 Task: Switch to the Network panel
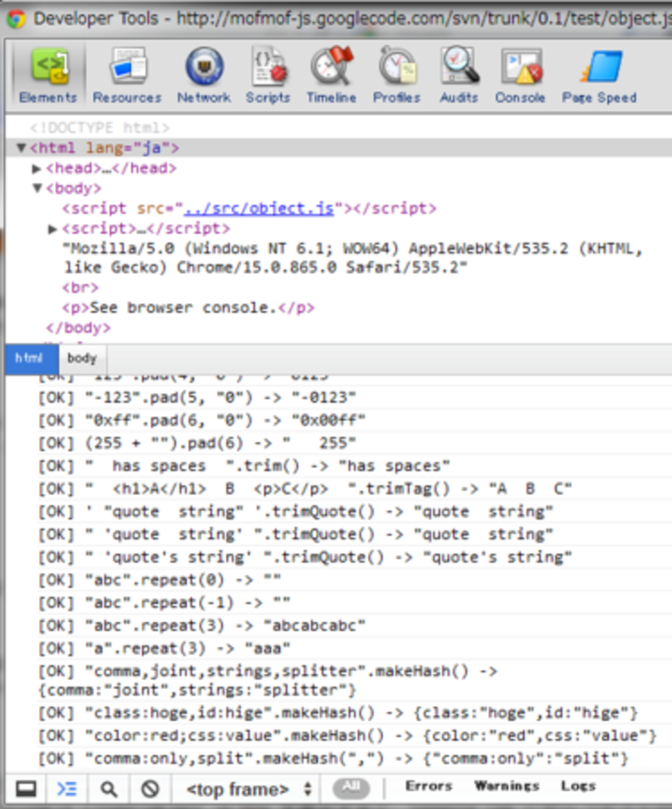[x=204, y=75]
